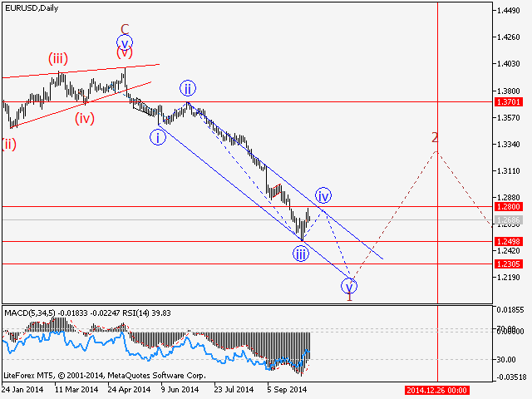Viewport: 532px width, 399px height.
Task: Select the blue circled v beneath label C
Action: pyautogui.click(x=125, y=42)
